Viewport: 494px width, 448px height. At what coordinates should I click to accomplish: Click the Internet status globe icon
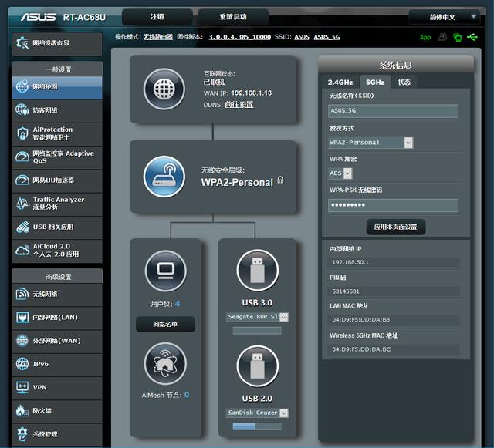[164, 89]
